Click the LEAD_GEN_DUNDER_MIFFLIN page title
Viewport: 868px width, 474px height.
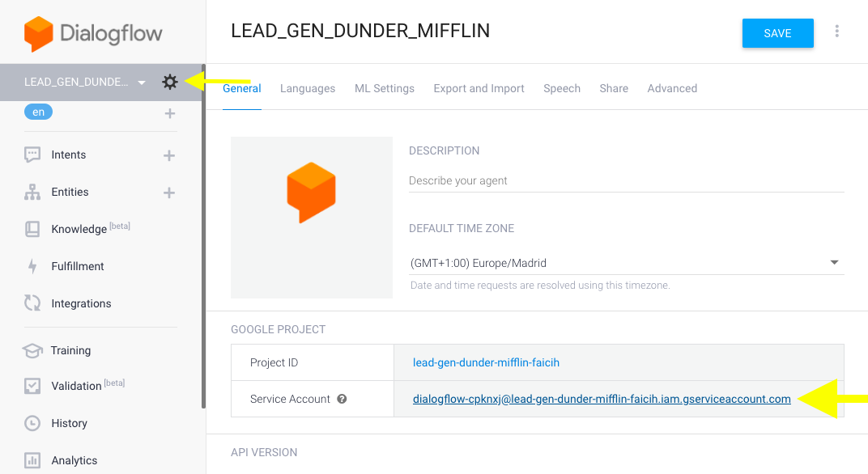tap(360, 31)
